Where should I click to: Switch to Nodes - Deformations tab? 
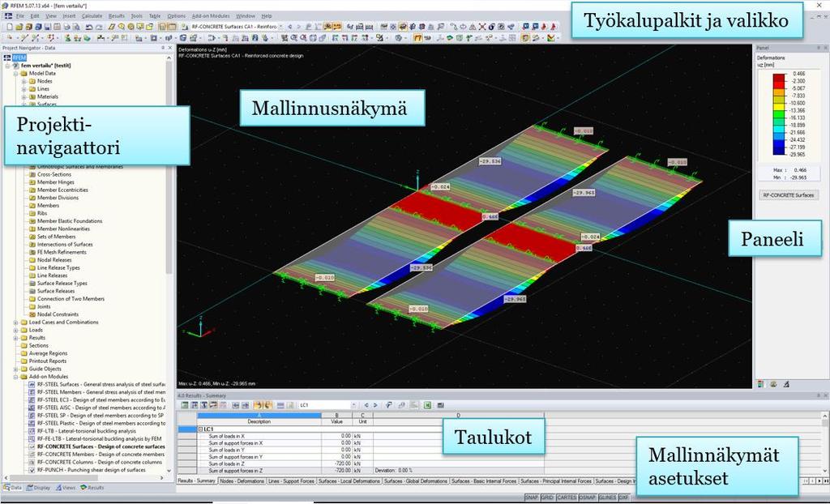click(242, 481)
